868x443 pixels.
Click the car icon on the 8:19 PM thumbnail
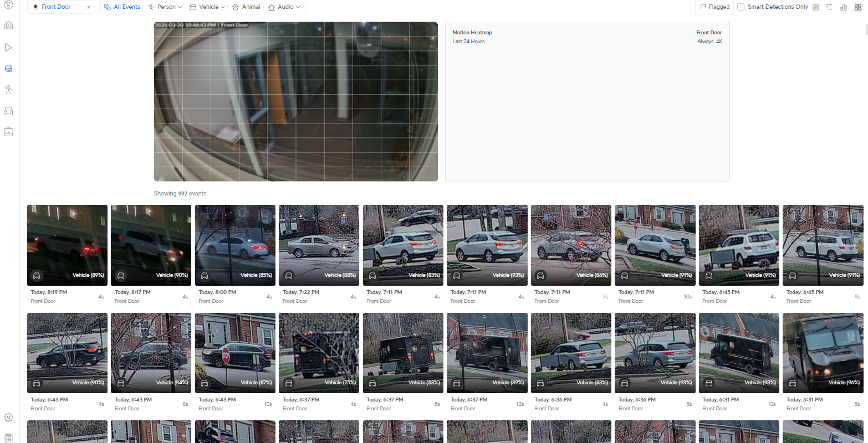[x=37, y=275]
